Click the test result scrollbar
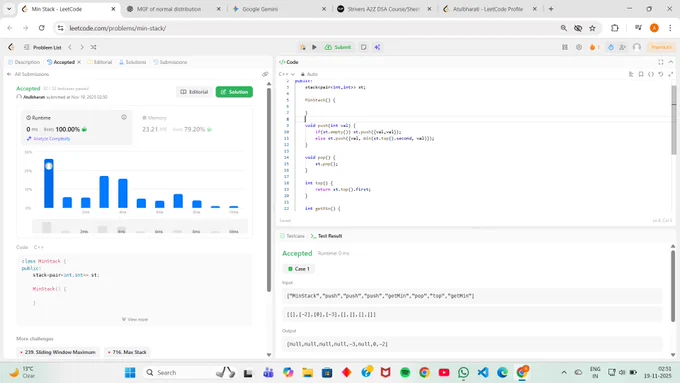680x383 pixels. pyautogui.click(x=673, y=286)
